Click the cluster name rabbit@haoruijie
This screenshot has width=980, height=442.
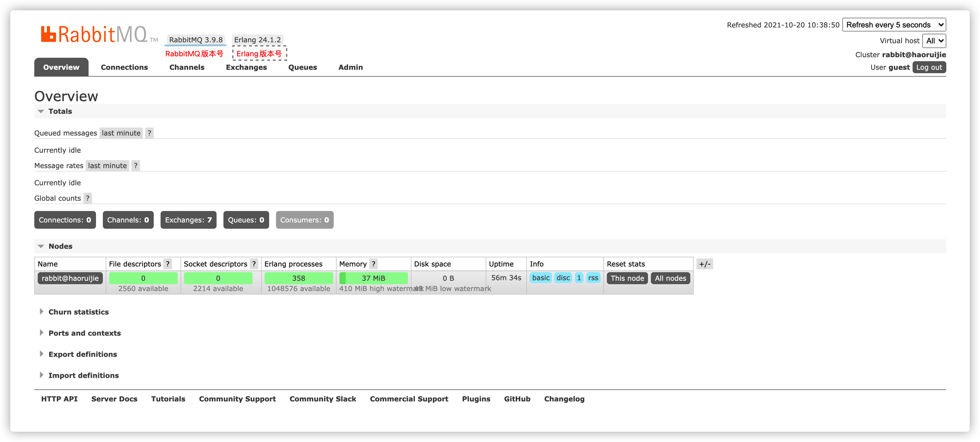pyautogui.click(x=914, y=54)
